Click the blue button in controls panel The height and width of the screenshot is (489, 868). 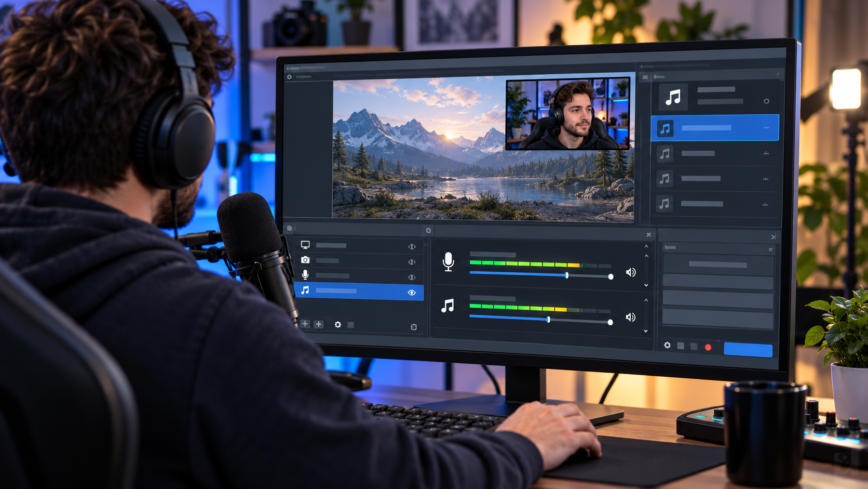(x=748, y=349)
